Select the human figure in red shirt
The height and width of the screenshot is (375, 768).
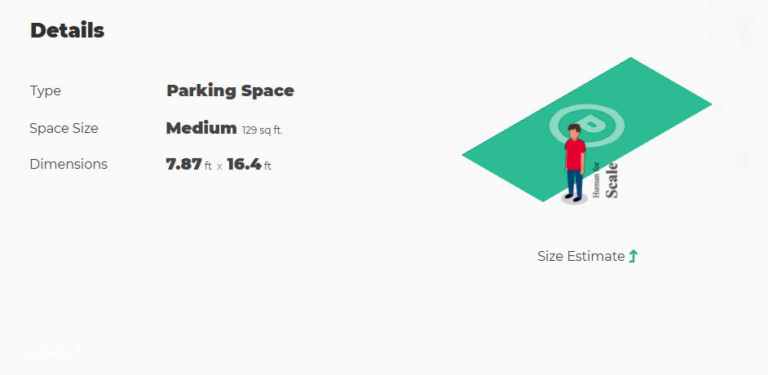[x=575, y=164]
